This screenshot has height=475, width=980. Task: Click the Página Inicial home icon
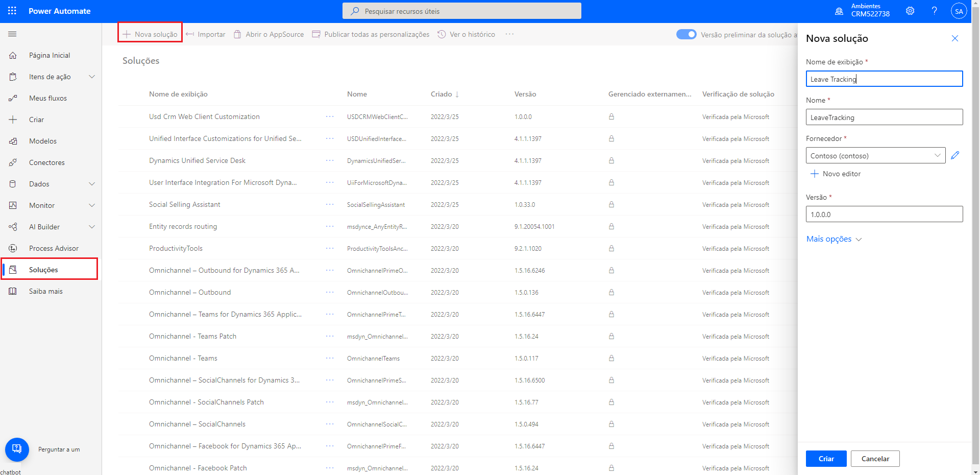pos(13,55)
